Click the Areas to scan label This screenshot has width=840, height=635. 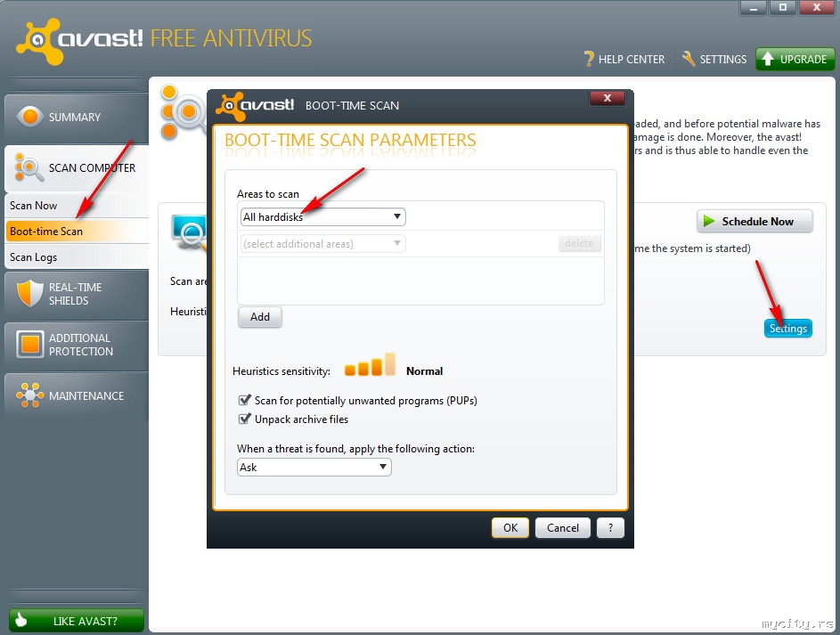(268, 194)
